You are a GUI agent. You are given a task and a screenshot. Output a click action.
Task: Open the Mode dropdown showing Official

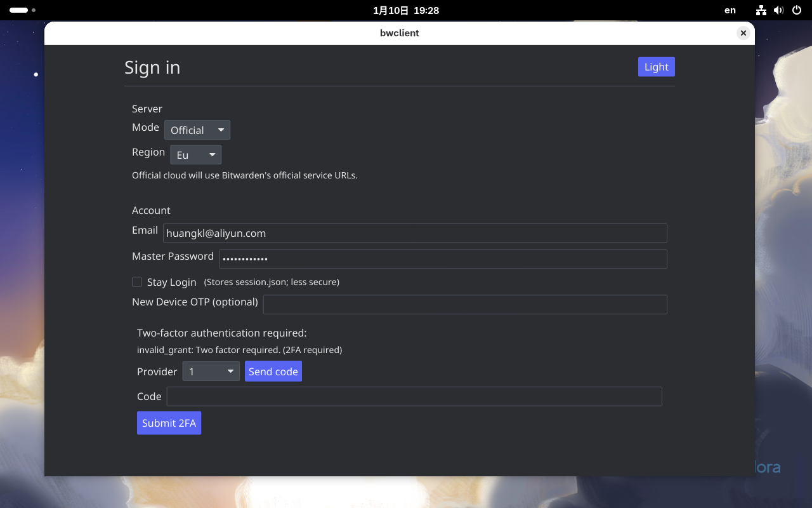(x=197, y=130)
